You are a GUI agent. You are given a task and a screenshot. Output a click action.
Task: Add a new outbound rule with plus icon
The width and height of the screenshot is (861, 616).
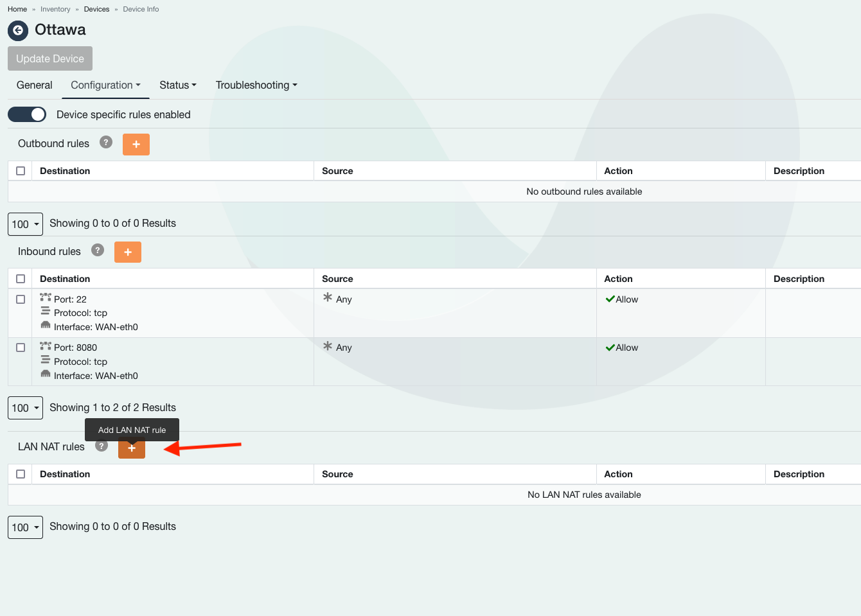(x=136, y=145)
